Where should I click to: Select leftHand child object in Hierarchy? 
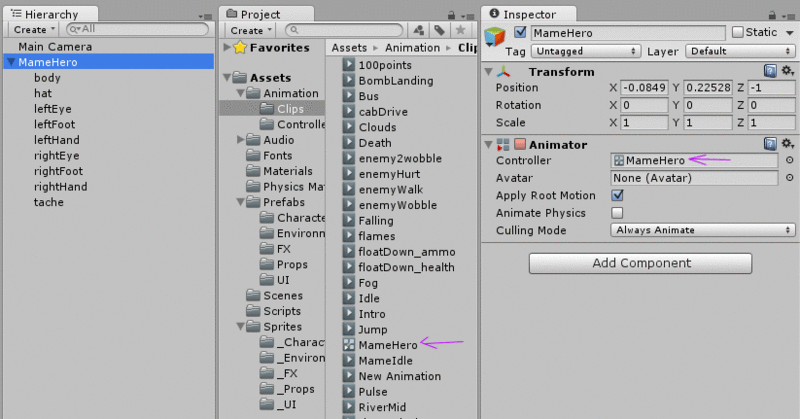(57, 140)
